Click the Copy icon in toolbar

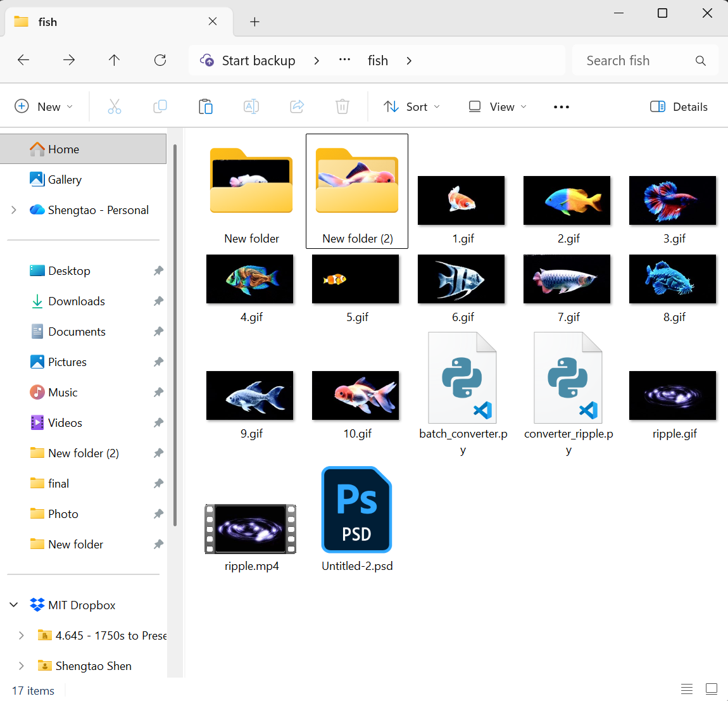click(160, 106)
